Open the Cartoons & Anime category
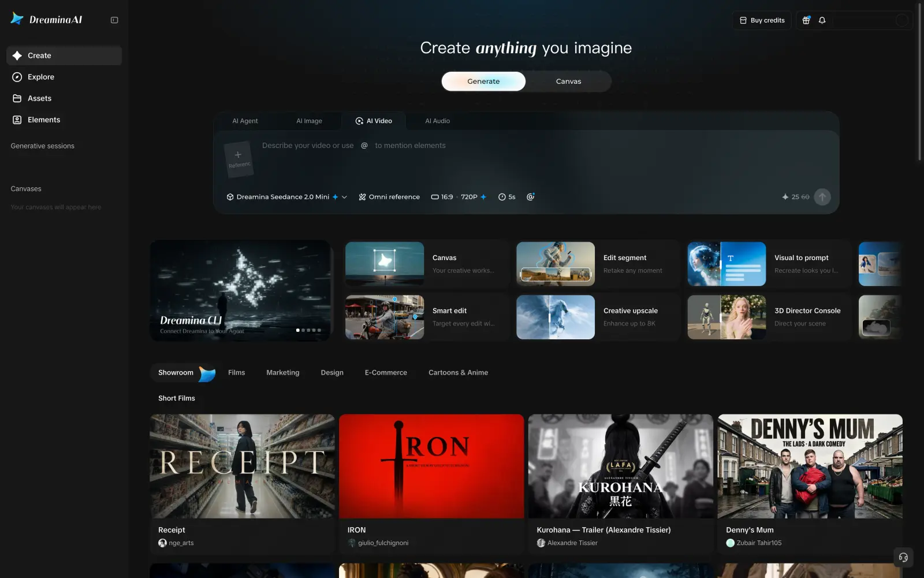 (x=458, y=373)
